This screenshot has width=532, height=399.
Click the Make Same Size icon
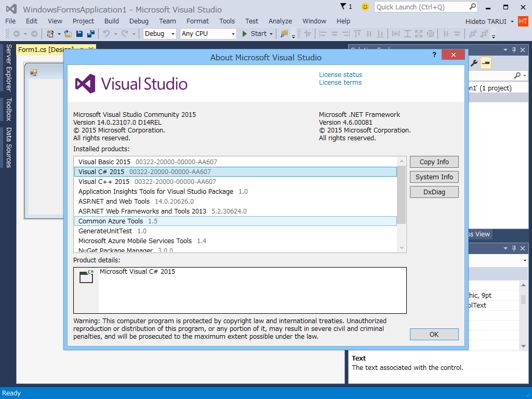coord(419,34)
